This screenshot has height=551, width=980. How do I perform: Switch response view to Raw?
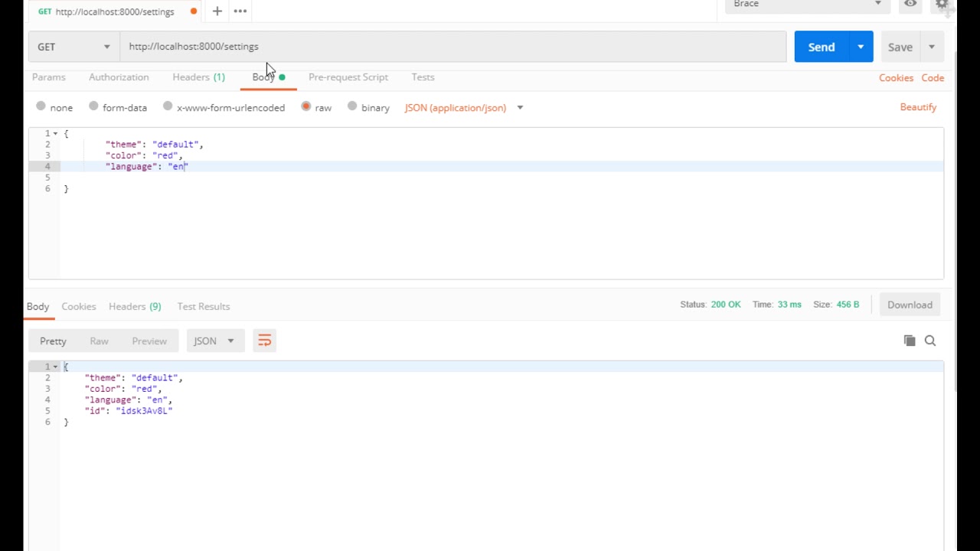[99, 341]
